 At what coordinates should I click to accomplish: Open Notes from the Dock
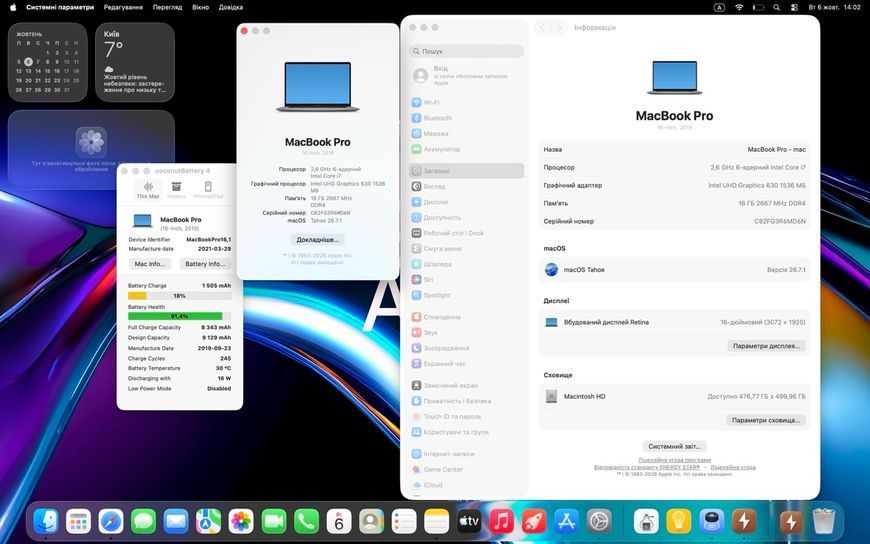tap(436, 522)
